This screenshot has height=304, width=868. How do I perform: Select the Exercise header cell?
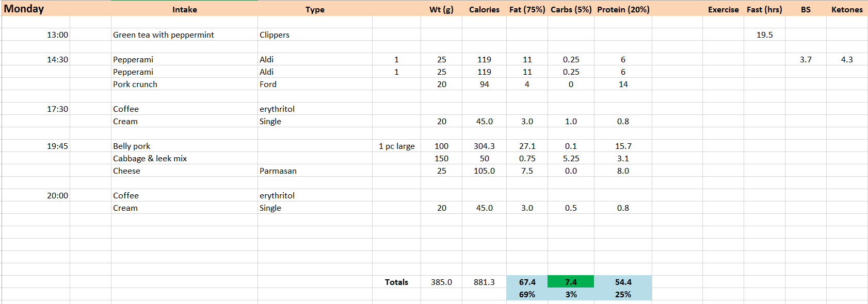coord(723,9)
